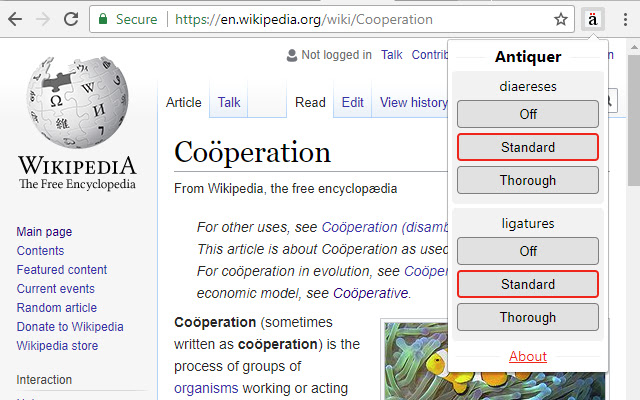Open the Antiquer extension icon
Viewport: 640px width, 400px height.
click(593, 19)
